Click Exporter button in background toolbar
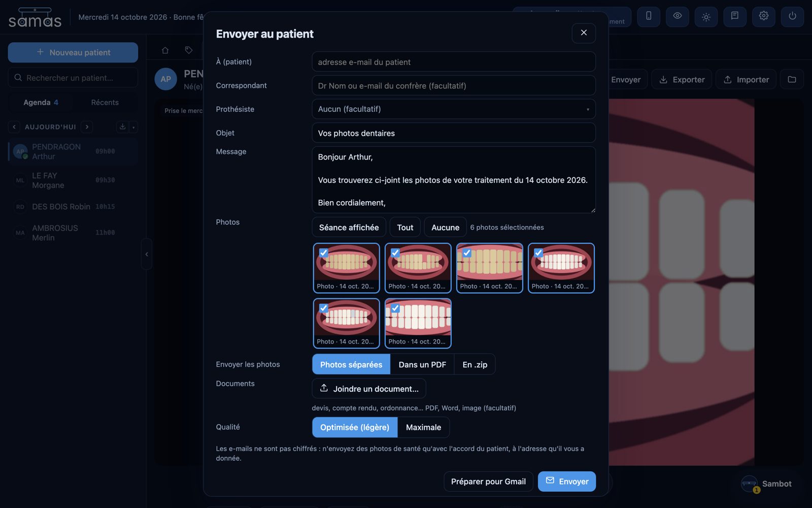 [x=682, y=79]
